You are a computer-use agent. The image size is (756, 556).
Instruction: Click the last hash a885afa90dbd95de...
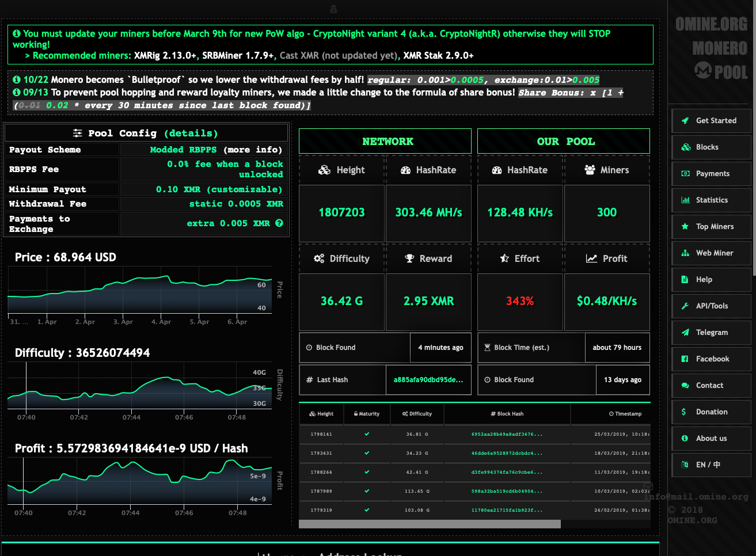[x=428, y=380]
